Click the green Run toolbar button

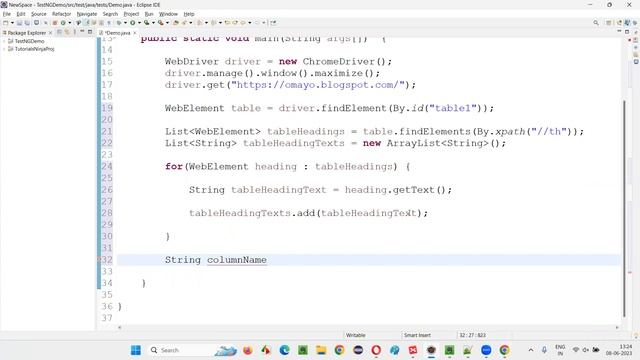[x=133, y=23]
